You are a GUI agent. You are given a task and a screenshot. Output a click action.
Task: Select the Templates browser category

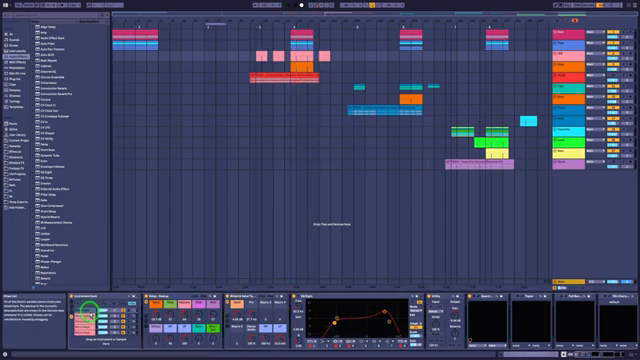(x=16, y=107)
